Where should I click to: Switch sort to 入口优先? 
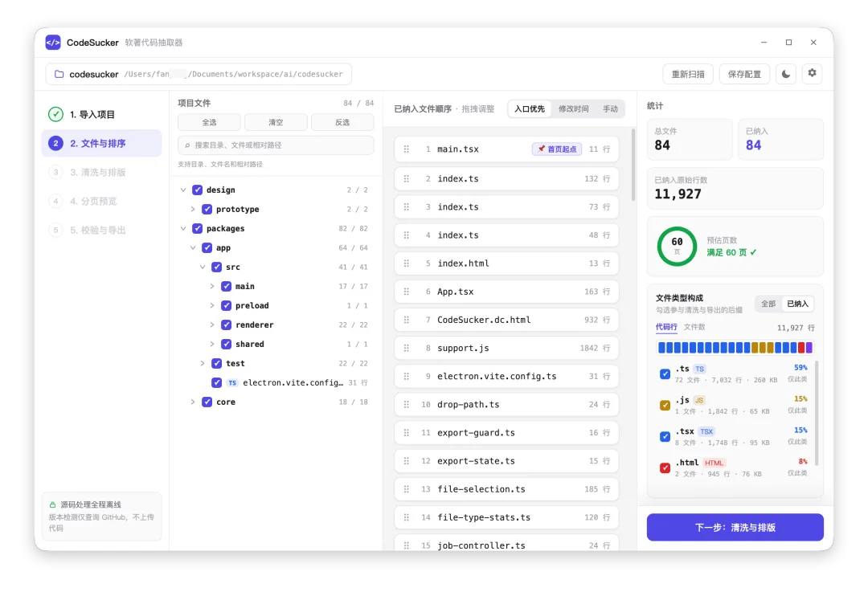[x=530, y=109]
